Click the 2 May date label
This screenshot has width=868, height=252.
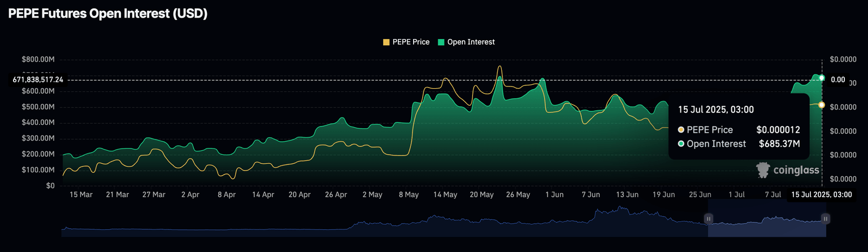(x=372, y=194)
